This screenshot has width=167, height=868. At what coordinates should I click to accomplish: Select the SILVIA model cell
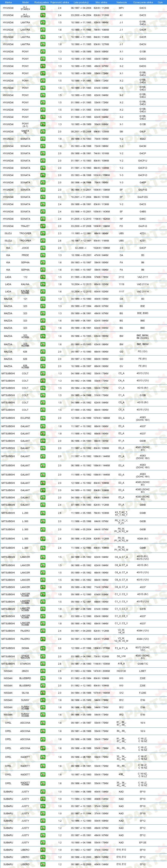[x=25, y=693]
